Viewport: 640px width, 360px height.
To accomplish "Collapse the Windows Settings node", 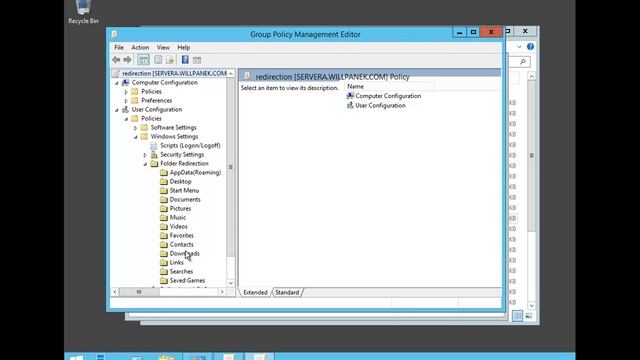I will [x=136, y=137].
